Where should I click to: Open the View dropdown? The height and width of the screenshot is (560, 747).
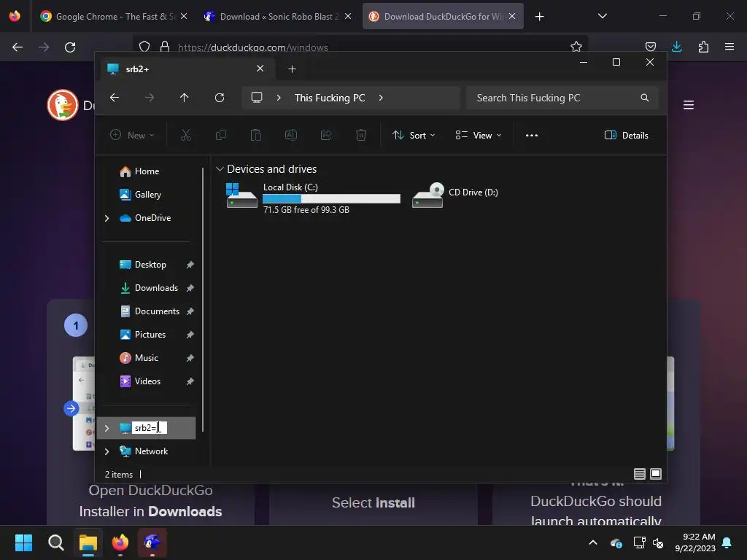pyautogui.click(x=479, y=135)
